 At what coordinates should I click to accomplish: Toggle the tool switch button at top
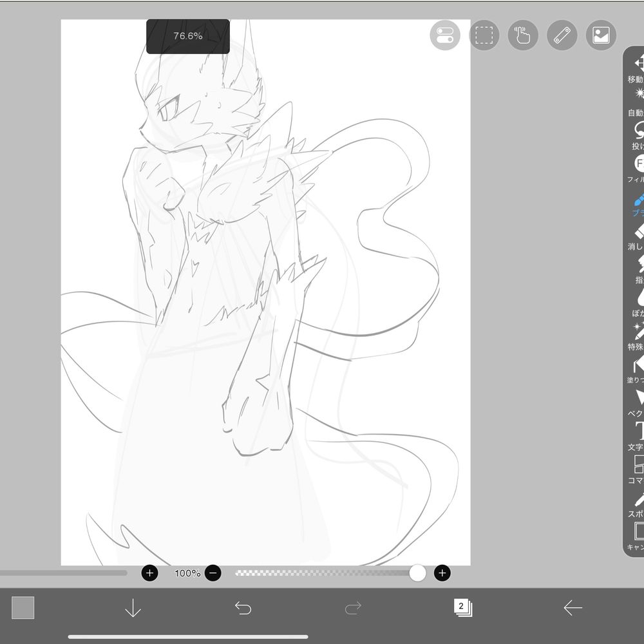[x=445, y=35]
